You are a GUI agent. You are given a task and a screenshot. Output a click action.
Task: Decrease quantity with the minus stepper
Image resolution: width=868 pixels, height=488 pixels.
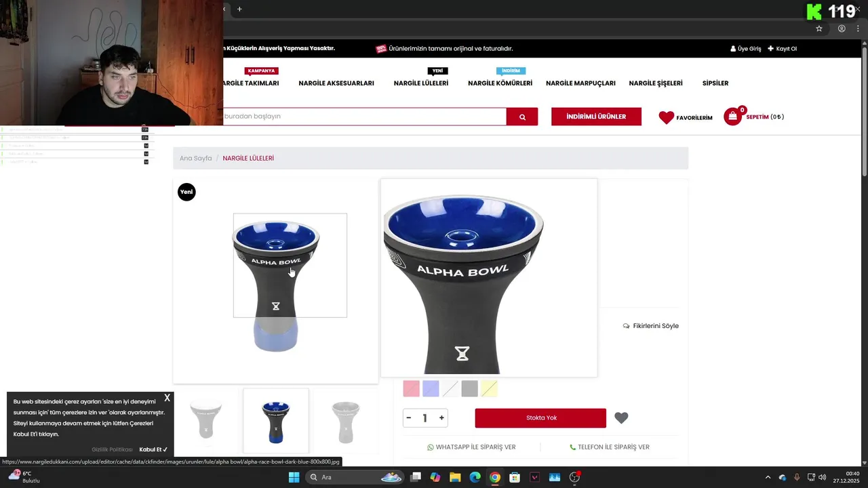409,418
